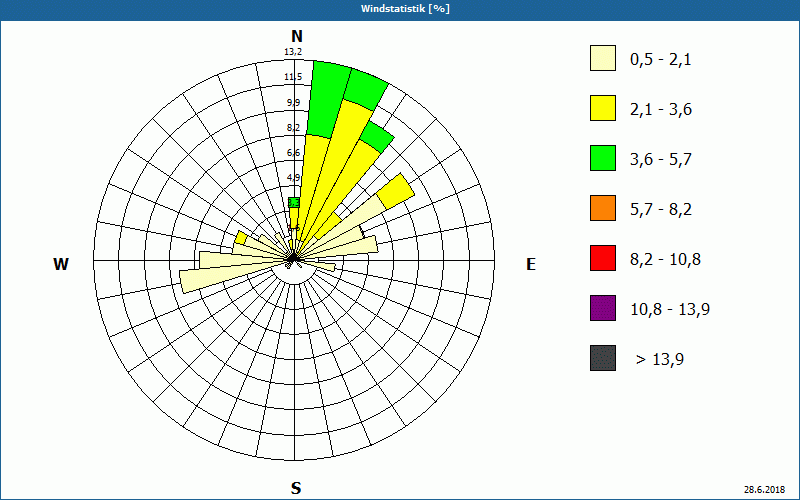The height and width of the screenshot is (500, 800).
Task: Click the legend label '2,1 - 3,6'
Action: pyautogui.click(x=661, y=110)
